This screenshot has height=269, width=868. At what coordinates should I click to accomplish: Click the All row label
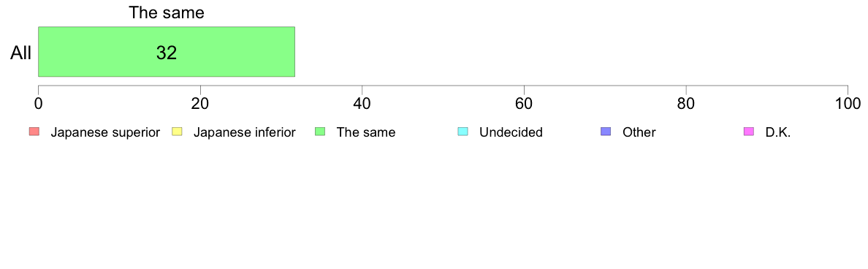click(21, 53)
